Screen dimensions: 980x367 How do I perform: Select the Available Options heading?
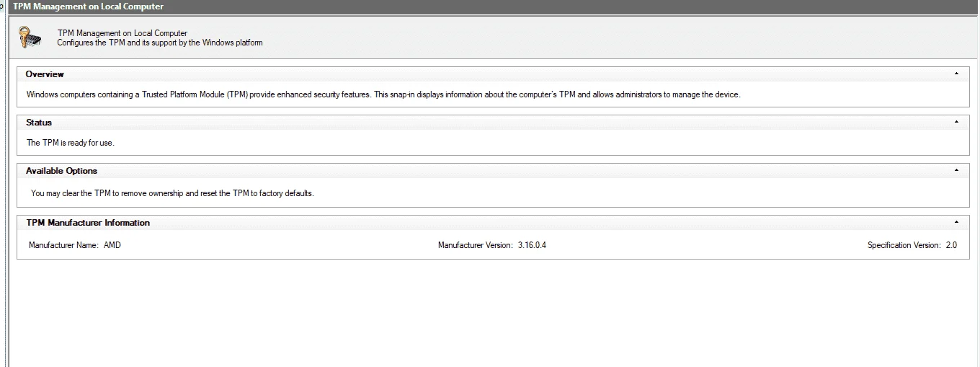[x=61, y=171]
